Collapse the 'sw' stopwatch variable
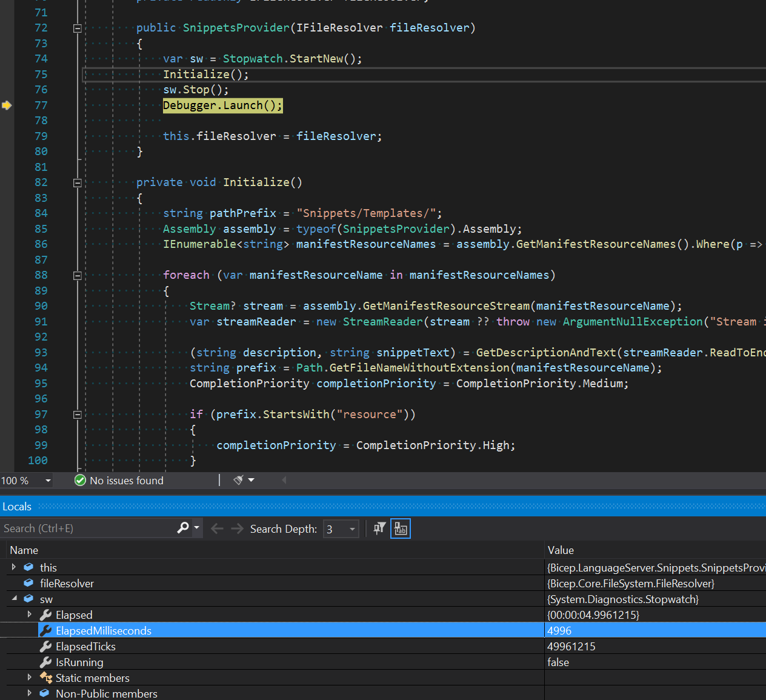 13,599
